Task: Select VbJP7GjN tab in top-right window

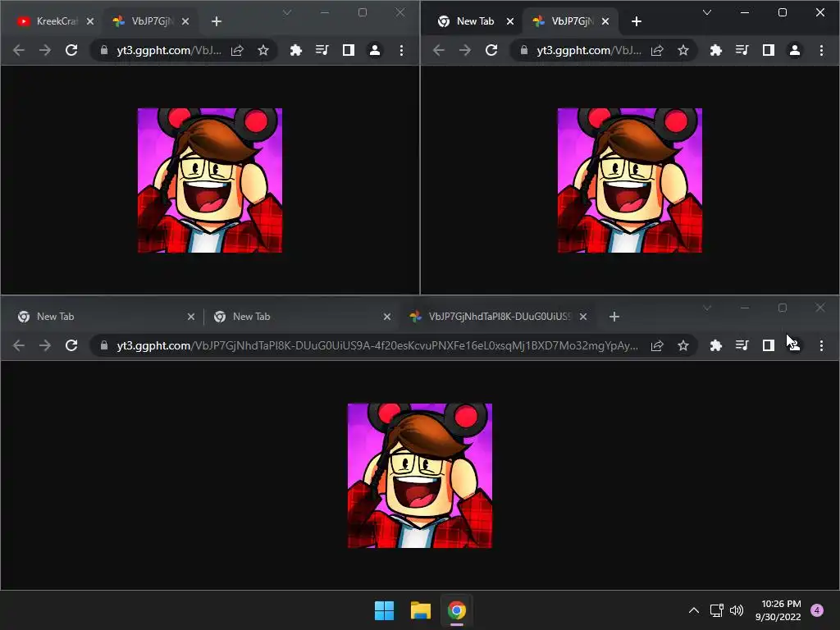Action: (x=571, y=21)
